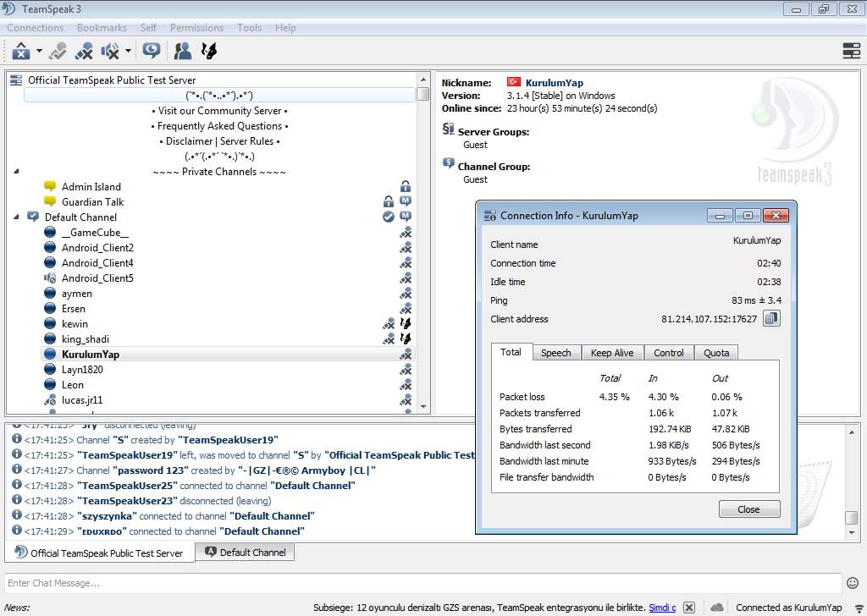867x616 pixels.
Task: Open the dropdown arrow beside the connection icon
Action: click(39, 51)
